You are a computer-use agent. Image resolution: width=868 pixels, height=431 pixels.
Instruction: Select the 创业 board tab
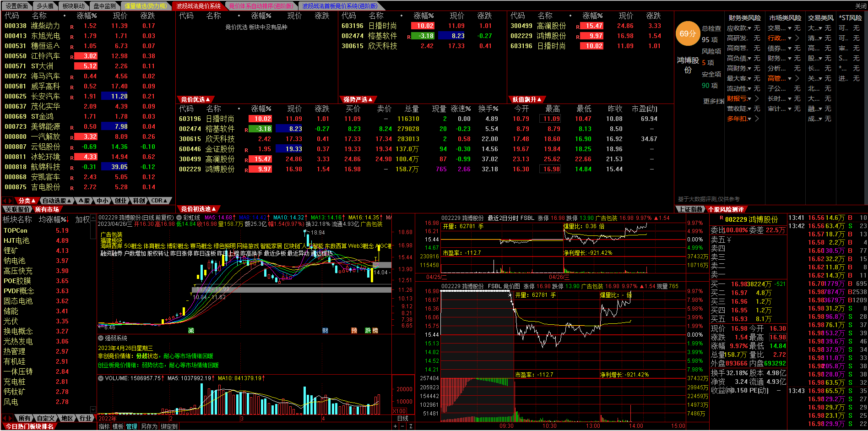[121, 201]
